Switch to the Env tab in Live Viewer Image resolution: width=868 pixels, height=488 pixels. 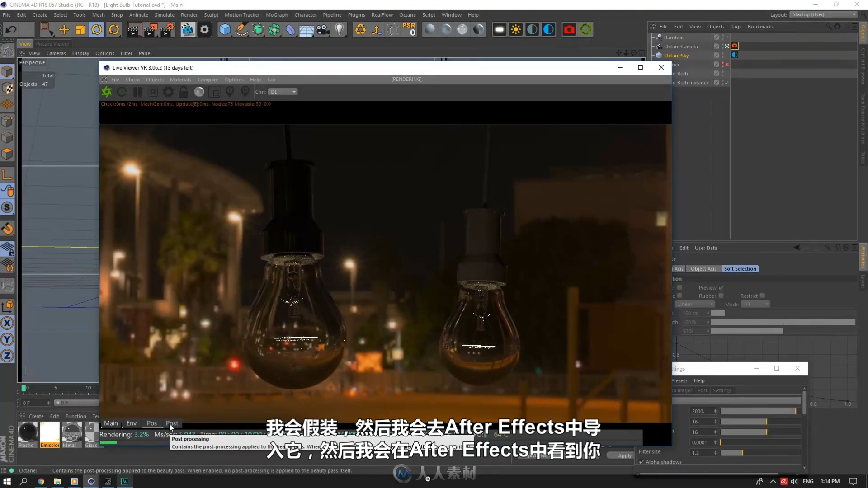(132, 423)
